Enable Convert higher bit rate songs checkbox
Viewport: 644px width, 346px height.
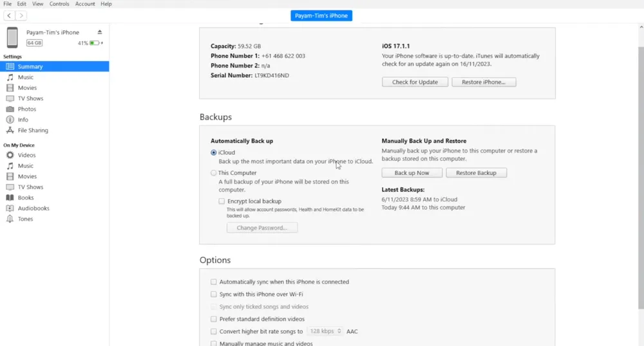click(214, 331)
